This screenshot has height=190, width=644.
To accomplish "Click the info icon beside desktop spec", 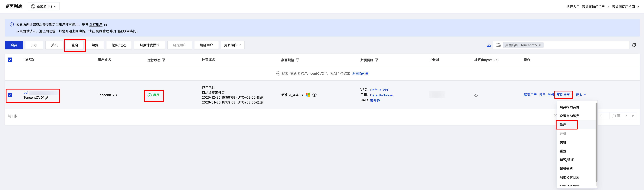I will coord(314,95).
